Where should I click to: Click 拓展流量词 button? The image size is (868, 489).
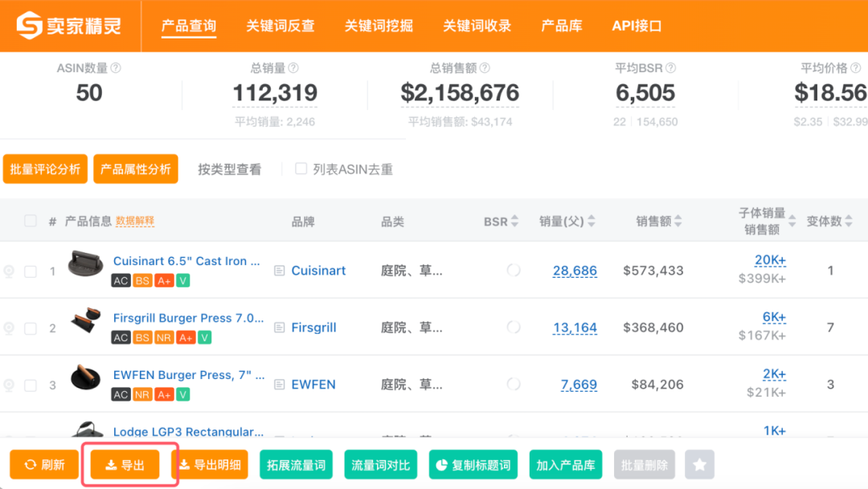296,465
